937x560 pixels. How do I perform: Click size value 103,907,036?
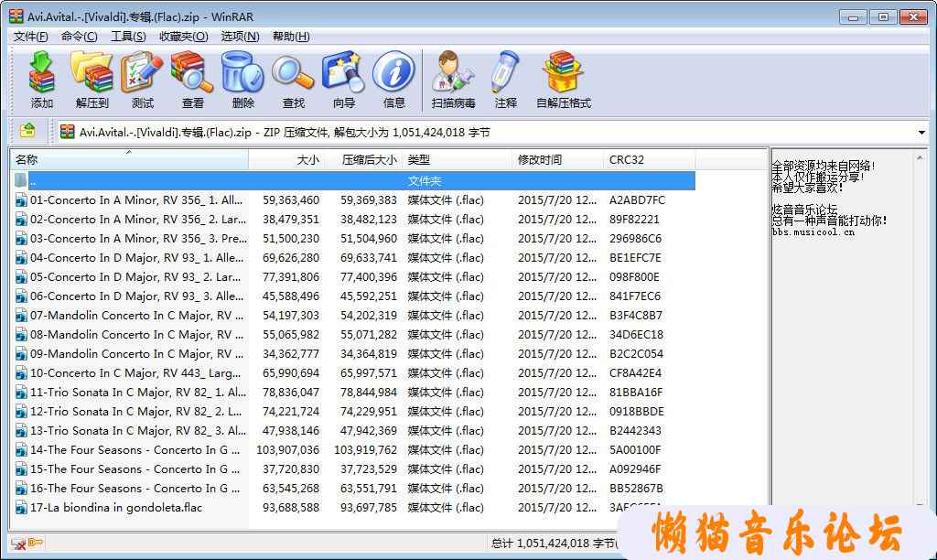tap(288, 449)
